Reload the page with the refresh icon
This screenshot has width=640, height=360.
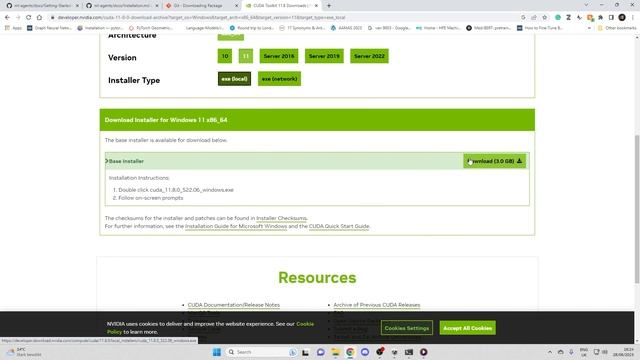click(x=29, y=18)
